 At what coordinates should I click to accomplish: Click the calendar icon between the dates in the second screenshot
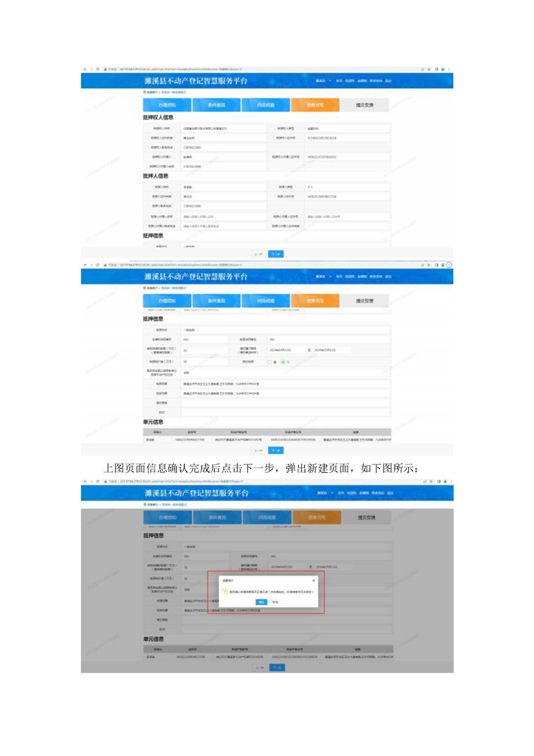(309, 350)
